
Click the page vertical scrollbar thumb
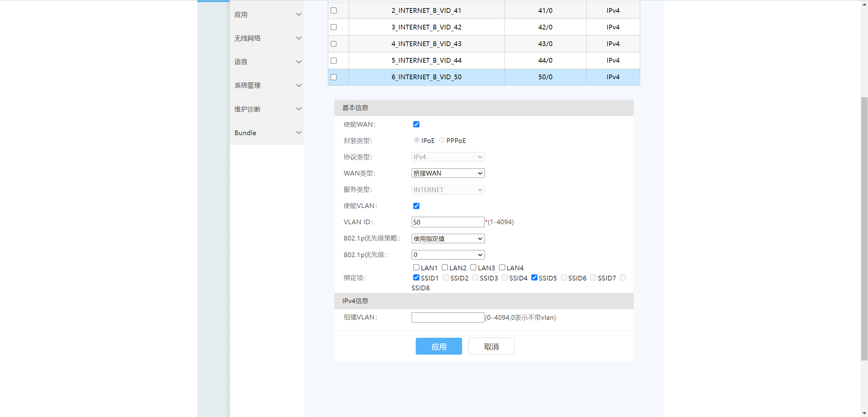(864, 229)
